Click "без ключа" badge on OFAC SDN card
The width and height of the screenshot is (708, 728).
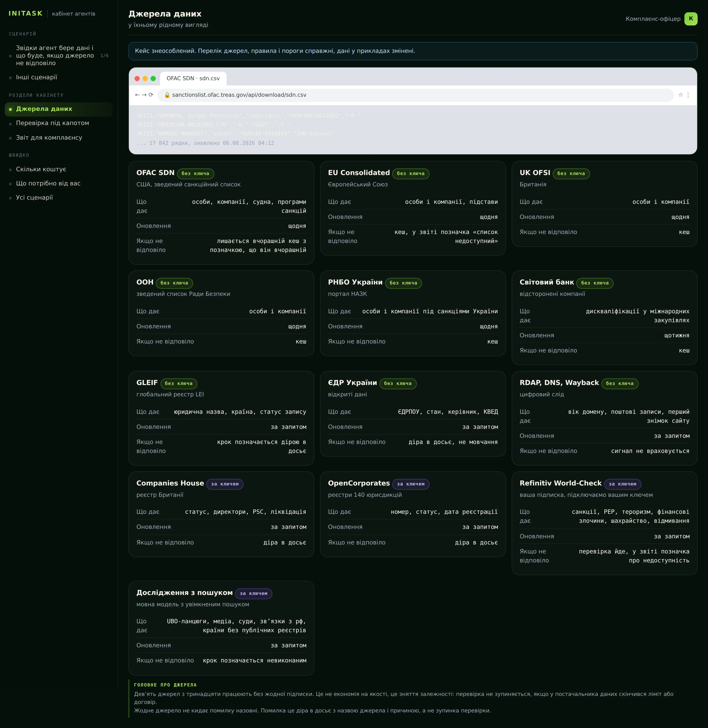point(195,174)
